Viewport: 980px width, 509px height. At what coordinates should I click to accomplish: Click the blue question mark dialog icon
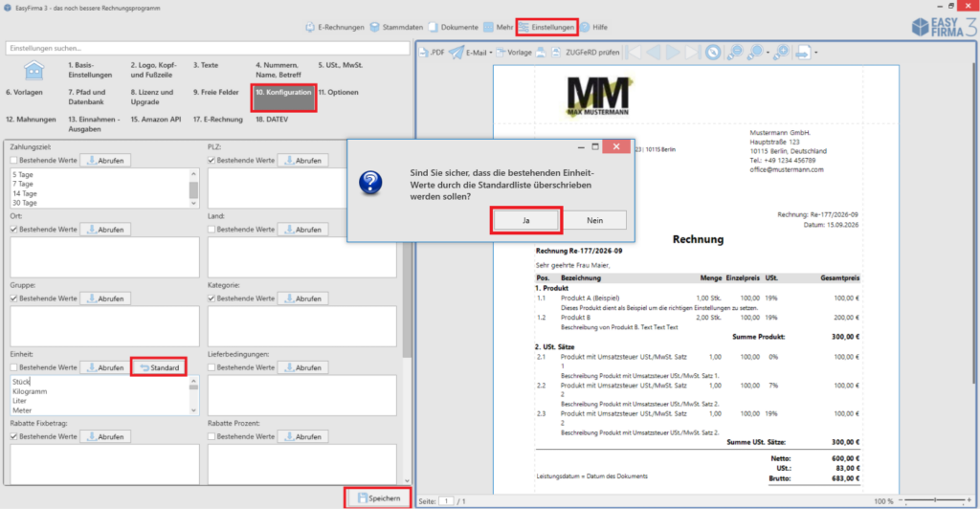point(370,183)
